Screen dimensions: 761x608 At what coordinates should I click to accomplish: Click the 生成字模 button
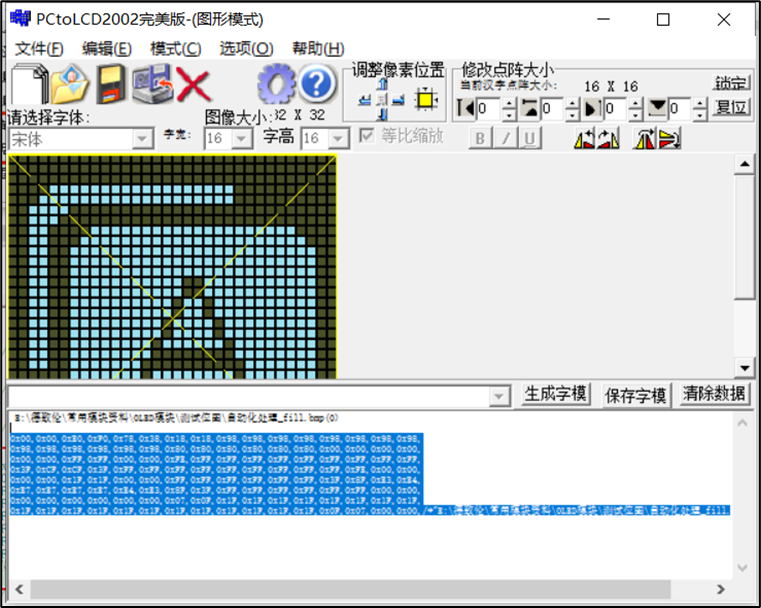point(555,394)
